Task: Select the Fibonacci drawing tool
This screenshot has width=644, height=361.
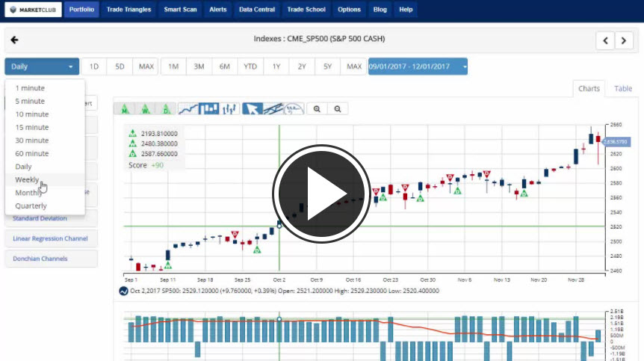Action: [x=294, y=109]
